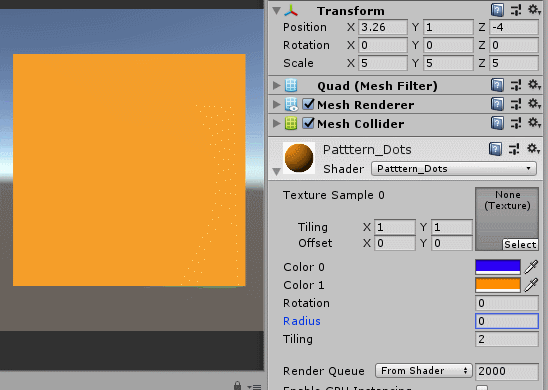This screenshot has height=390, width=548.
Task: Click the Position X field
Action: point(383,27)
